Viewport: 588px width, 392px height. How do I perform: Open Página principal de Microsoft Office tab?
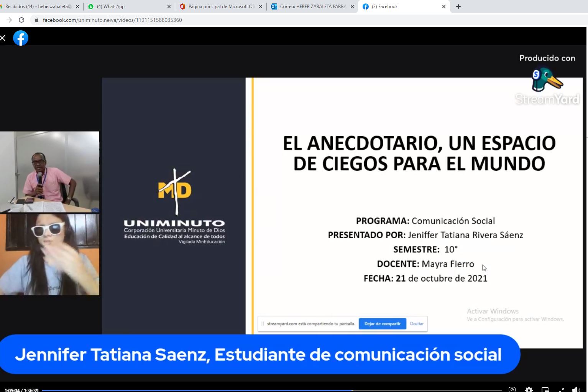click(x=221, y=7)
